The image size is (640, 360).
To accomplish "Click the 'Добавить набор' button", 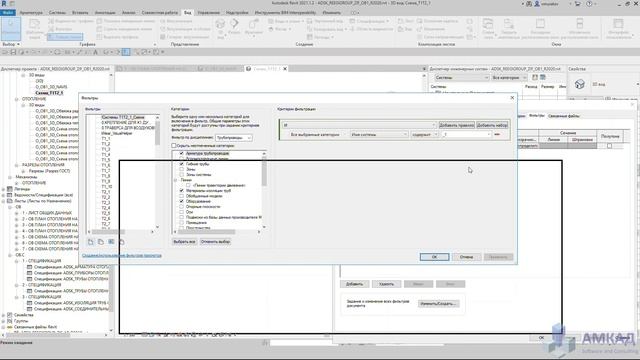I will [x=492, y=125].
